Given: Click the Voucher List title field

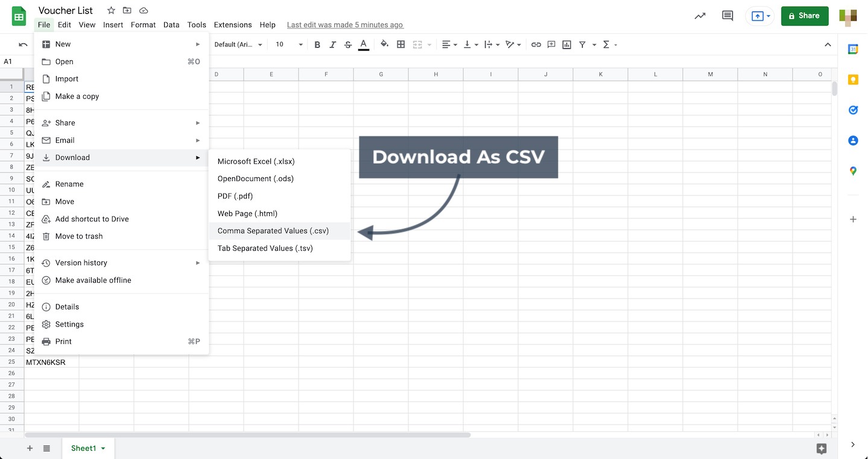Looking at the screenshot, I should [x=66, y=10].
